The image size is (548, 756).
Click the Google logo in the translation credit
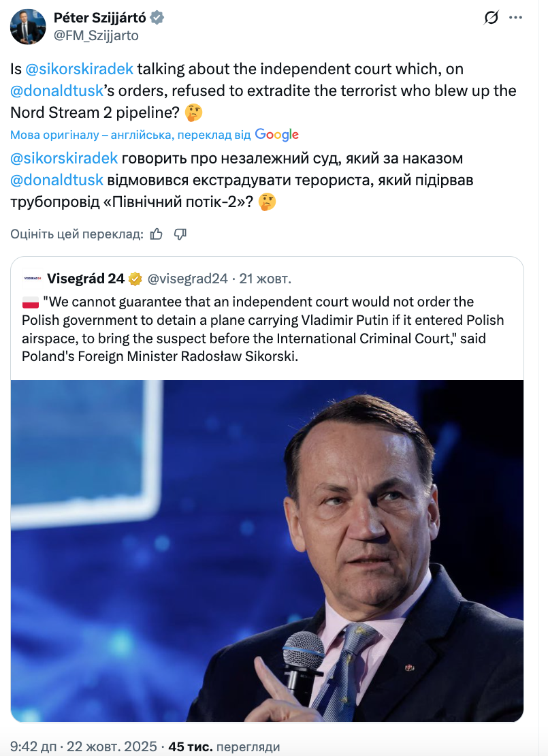[278, 135]
